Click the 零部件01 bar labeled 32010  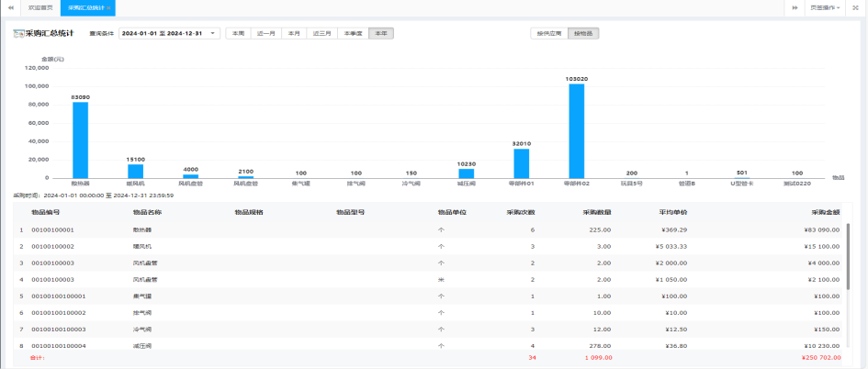(x=522, y=163)
